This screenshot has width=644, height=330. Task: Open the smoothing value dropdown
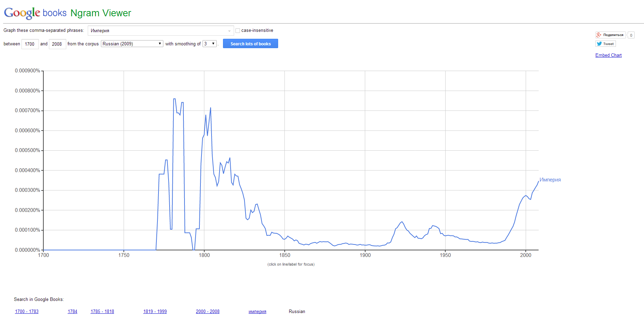coord(210,44)
